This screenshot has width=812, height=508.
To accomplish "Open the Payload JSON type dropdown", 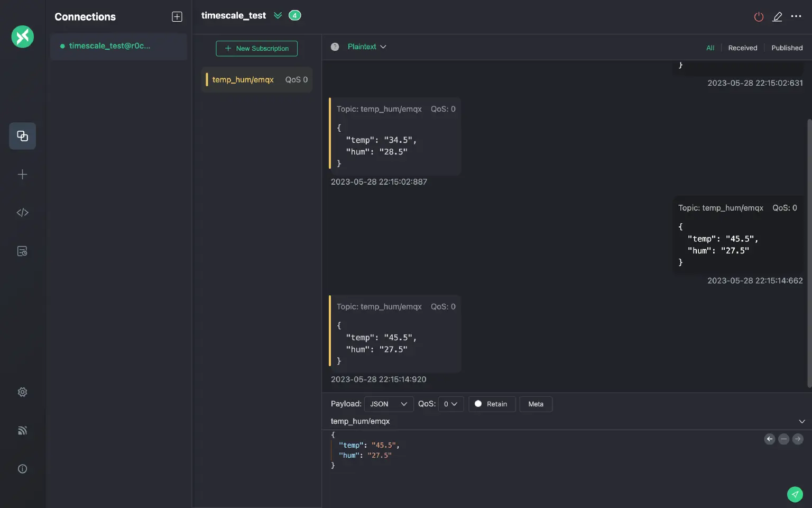I will tap(389, 404).
